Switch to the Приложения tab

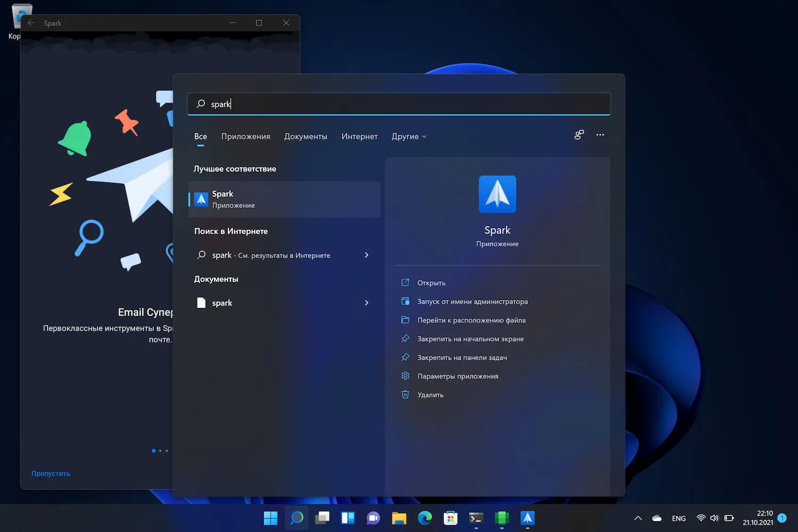coord(246,137)
